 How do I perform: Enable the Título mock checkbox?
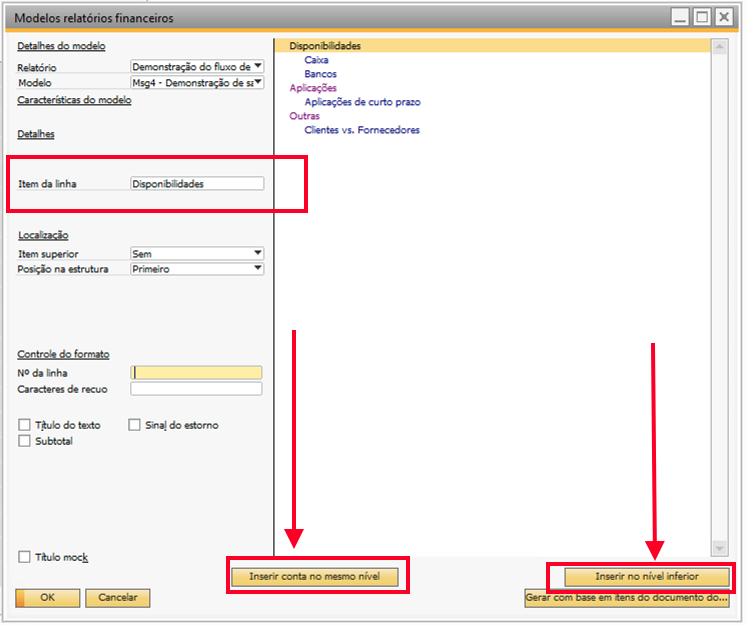coord(25,557)
